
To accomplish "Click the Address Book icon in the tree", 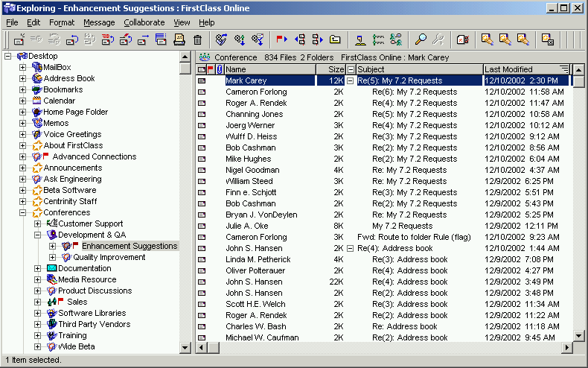I will [x=36, y=78].
